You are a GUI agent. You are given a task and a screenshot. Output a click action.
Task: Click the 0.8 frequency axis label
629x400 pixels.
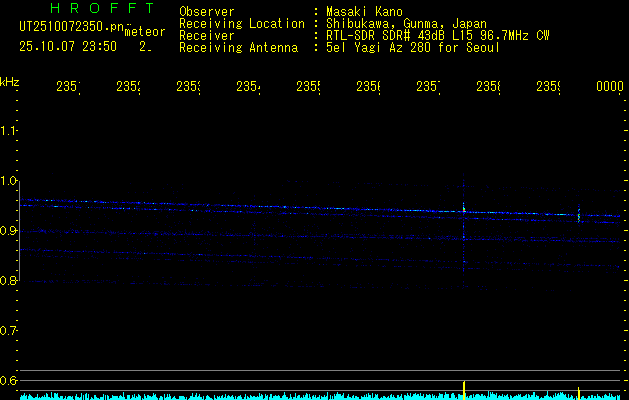(9, 281)
